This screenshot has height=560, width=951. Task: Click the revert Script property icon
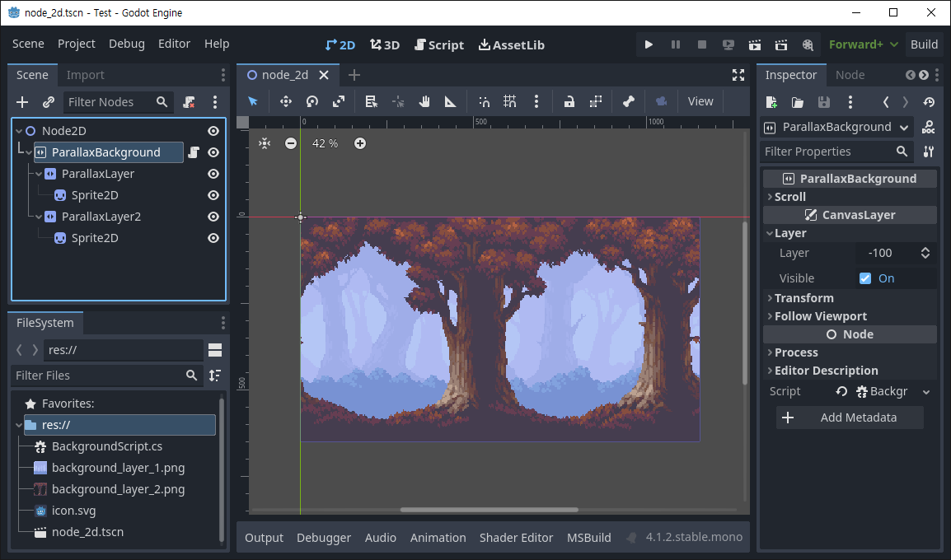click(x=841, y=391)
